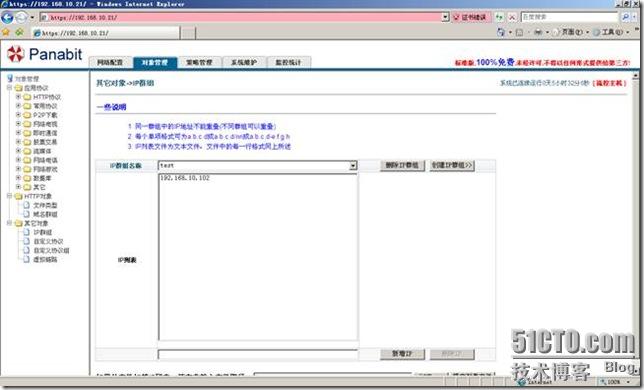This screenshot has height=390, width=644.
Task: Open the new blank tab button
Action: click(188, 33)
